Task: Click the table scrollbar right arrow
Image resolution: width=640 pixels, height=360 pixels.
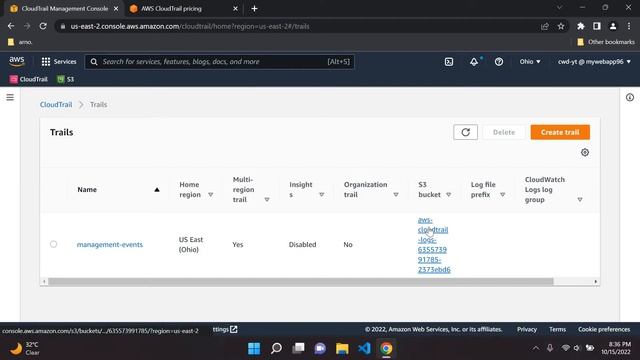Action: (596, 282)
